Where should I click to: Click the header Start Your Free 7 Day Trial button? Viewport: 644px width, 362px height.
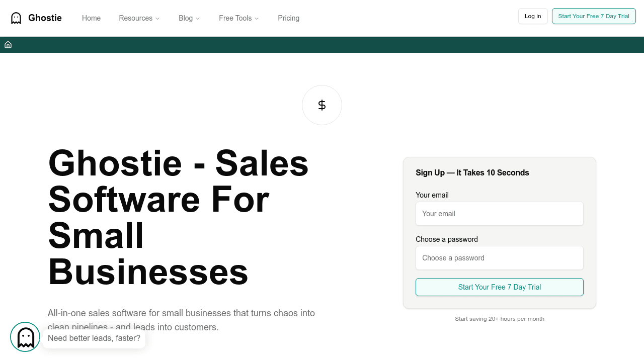click(x=594, y=16)
